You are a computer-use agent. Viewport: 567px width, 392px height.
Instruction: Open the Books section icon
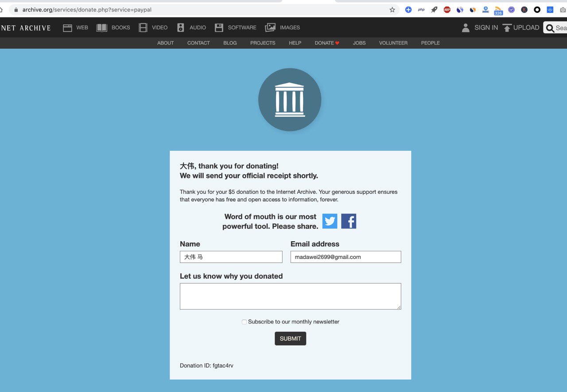click(x=102, y=28)
